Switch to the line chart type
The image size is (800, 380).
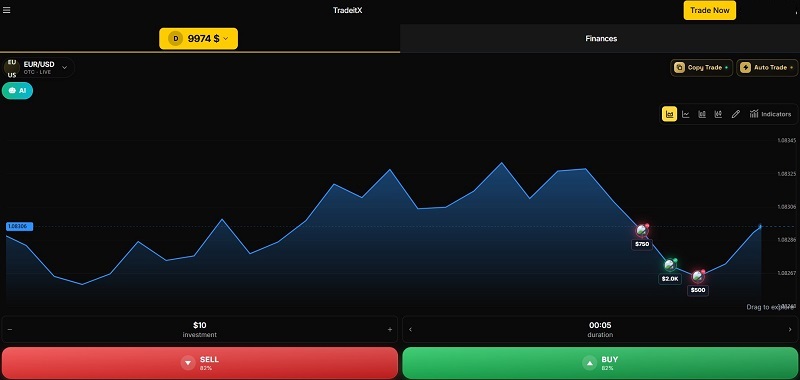point(686,114)
